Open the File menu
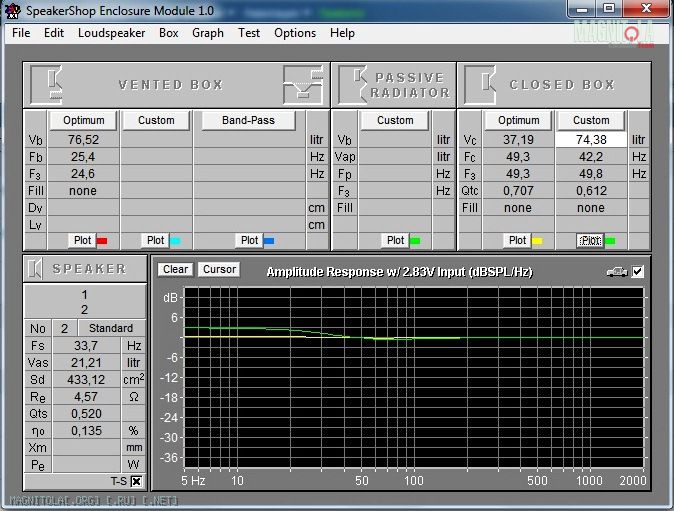This screenshot has height=511, width=674. (x=21, y=33)
